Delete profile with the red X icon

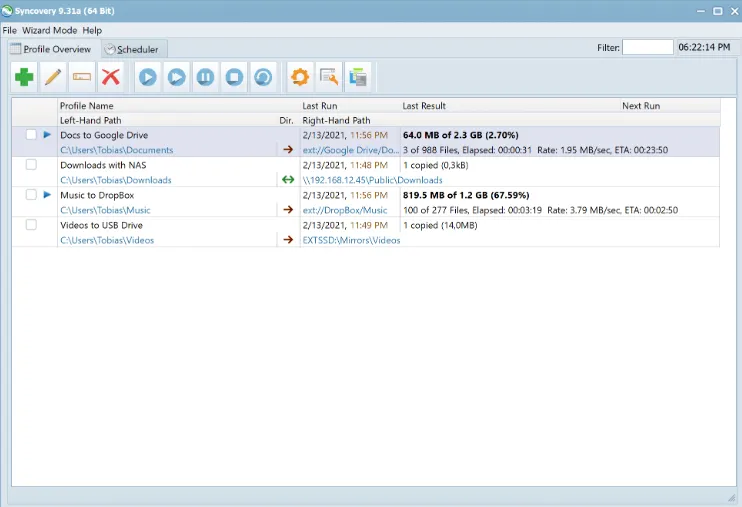pyautogui.click(x=111, y=77)
